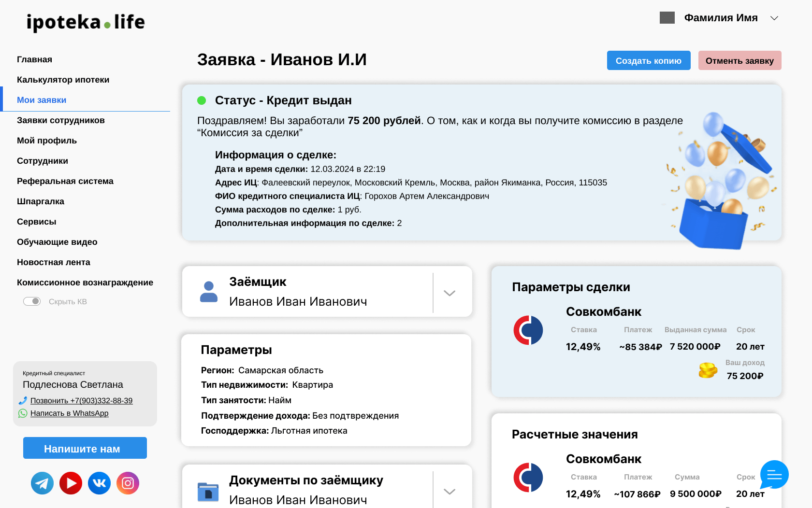Image resolution: width=812 pixels, height=508 pixels.
Task: Click the ipoteka.life logo
Action: point(85,21)
